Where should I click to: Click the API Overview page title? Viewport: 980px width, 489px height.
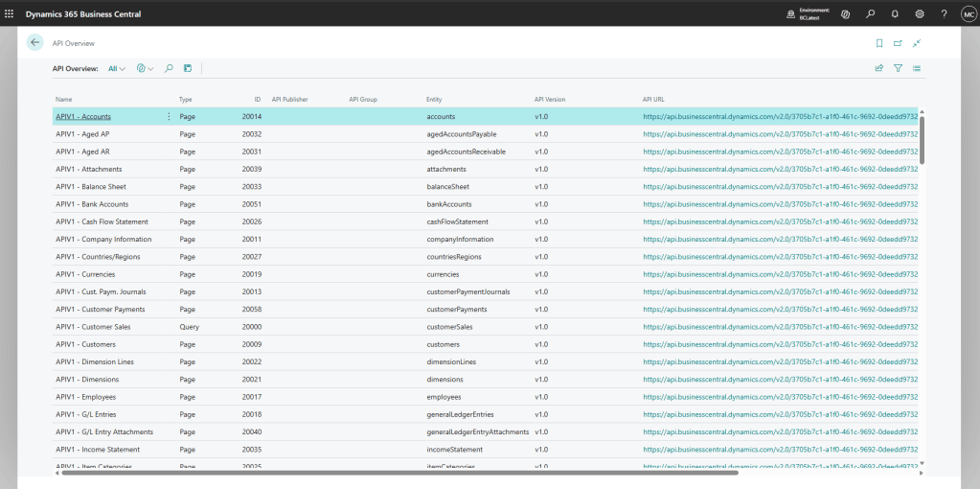pos(74,43)
